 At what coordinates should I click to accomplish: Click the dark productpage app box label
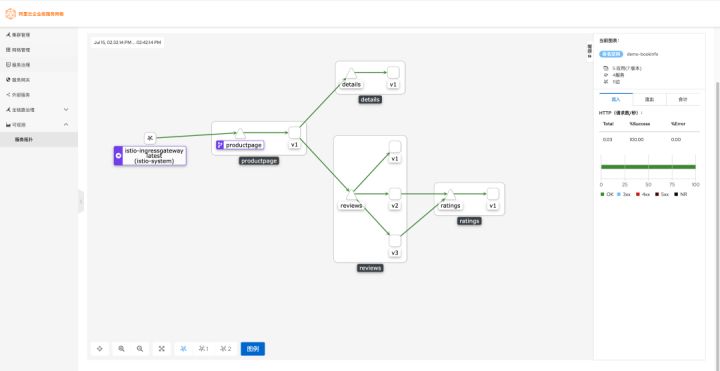tap(259, 161)
